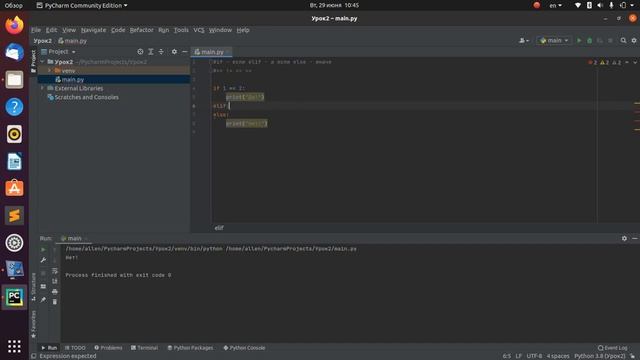Click the Run panel stop square
Screen dimensions: 640x360
[x=43, y=273]
